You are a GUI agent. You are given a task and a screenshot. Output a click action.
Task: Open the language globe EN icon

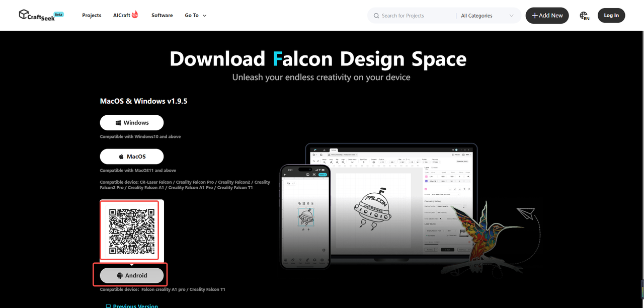coord(584,16)
